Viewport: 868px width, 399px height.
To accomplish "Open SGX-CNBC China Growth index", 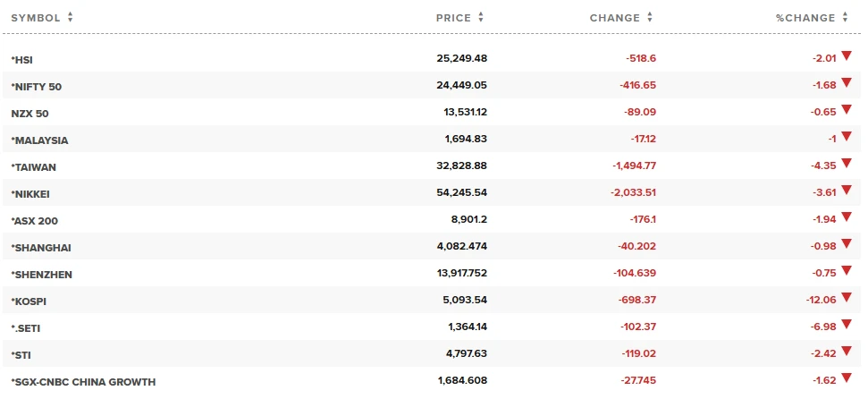I will [83, 381].
